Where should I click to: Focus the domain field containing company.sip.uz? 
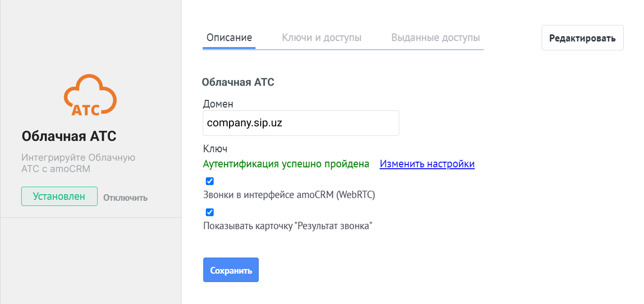(301, 123)
